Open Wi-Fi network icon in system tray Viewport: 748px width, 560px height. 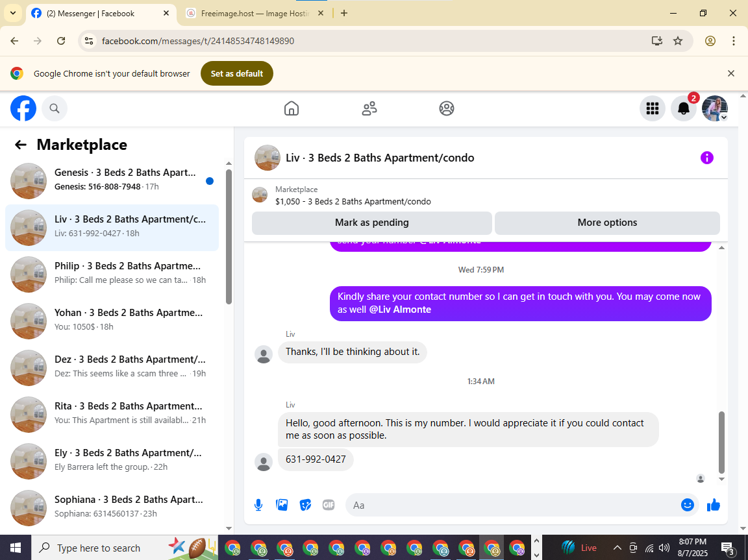coord(649,548)
